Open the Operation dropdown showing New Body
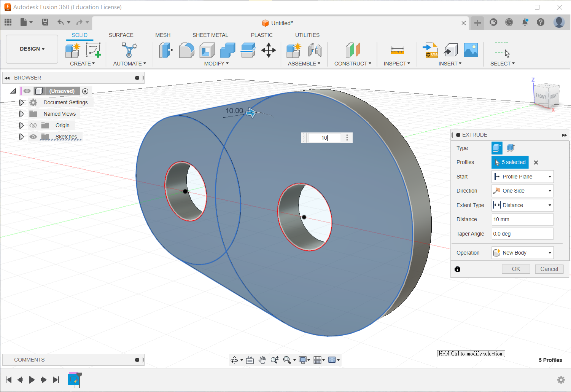This screenshot has width=571, height=392. tap(522, 253)
